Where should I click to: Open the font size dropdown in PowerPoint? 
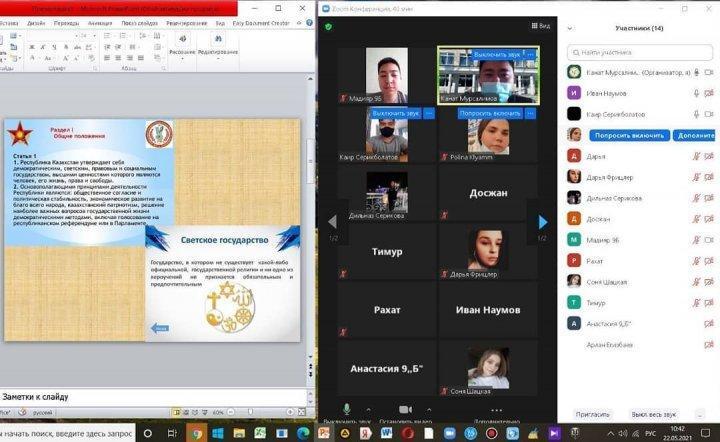pyautogui.click(x=94, y=36)
